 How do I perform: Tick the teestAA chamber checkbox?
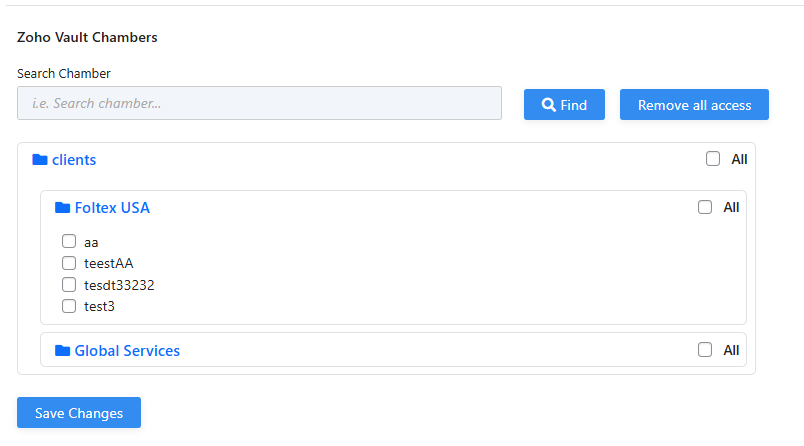tap(69, 263)
